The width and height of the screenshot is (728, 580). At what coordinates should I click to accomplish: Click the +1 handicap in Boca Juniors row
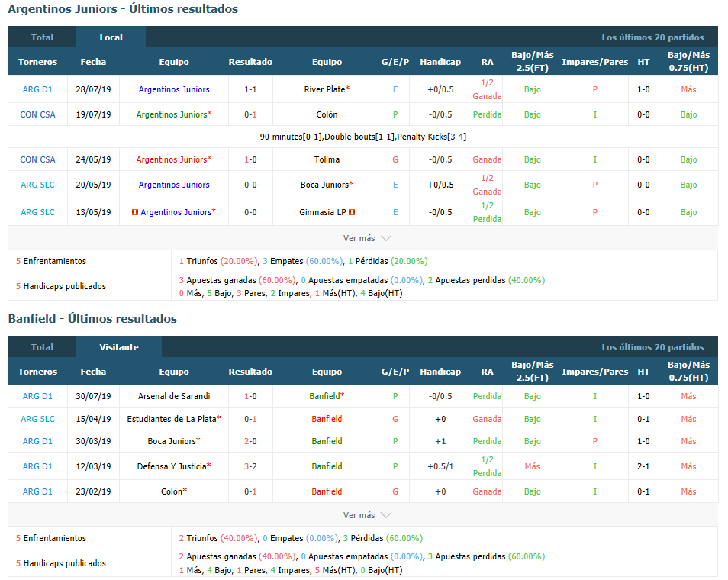440,441
